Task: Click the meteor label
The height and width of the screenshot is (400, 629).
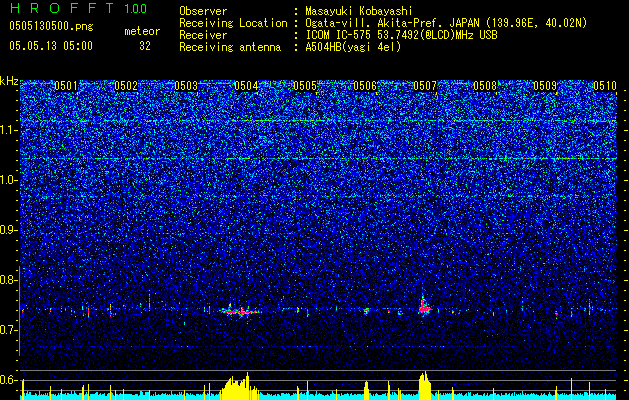Action: (142, 31)
